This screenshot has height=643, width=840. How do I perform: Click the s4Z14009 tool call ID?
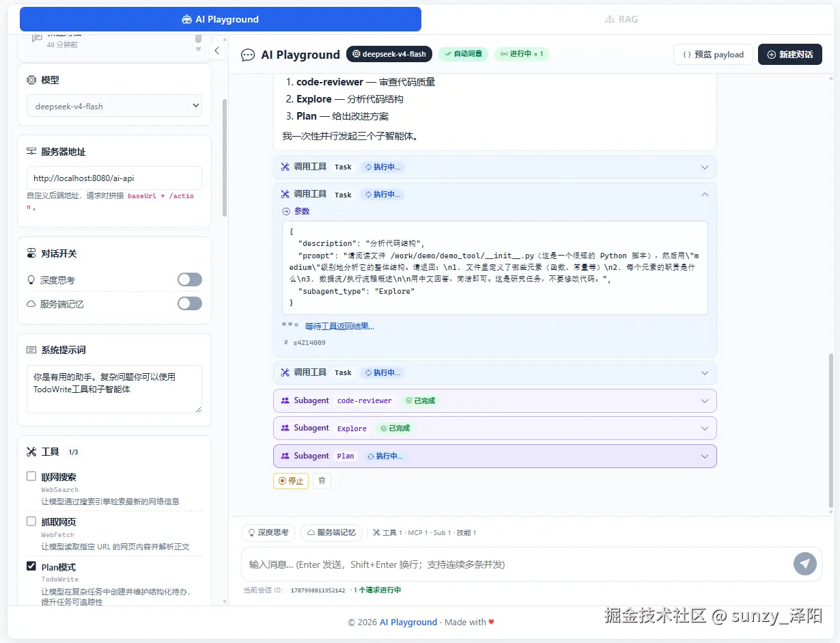(309, 342)
